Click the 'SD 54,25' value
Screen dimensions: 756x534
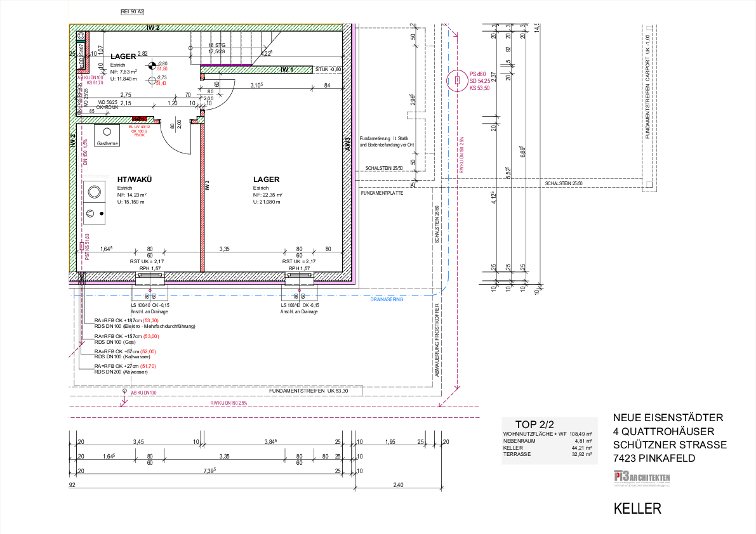480,81
